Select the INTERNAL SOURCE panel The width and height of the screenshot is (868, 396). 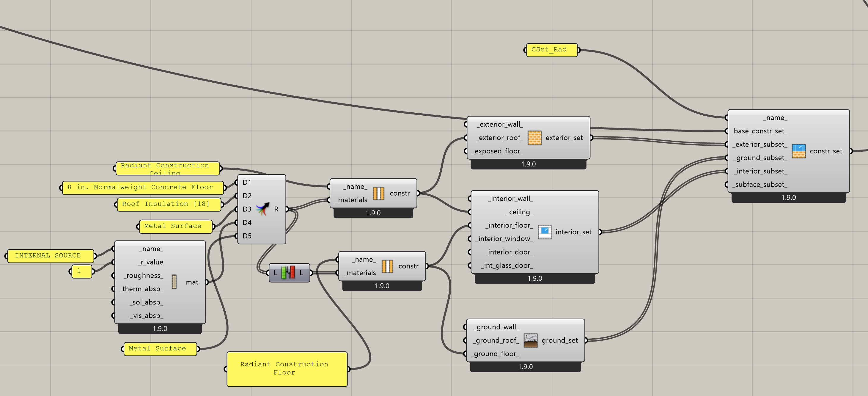click(x=50, y=256)
